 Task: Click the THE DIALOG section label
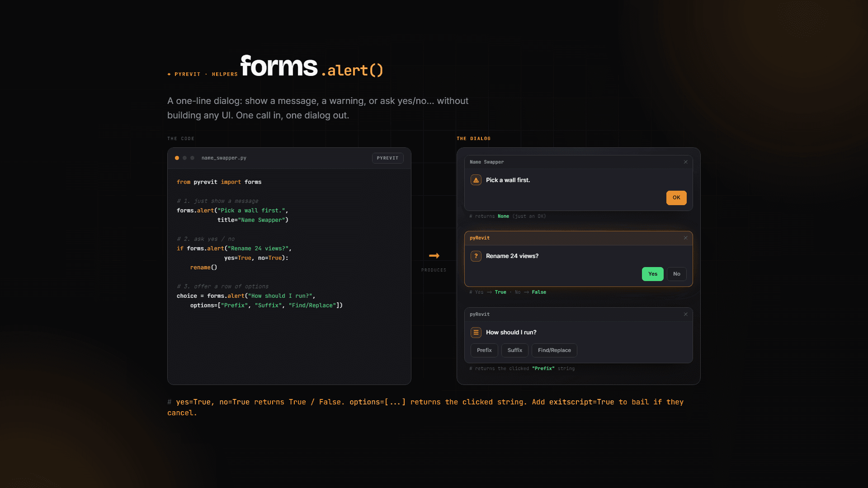tap(473, 139)
